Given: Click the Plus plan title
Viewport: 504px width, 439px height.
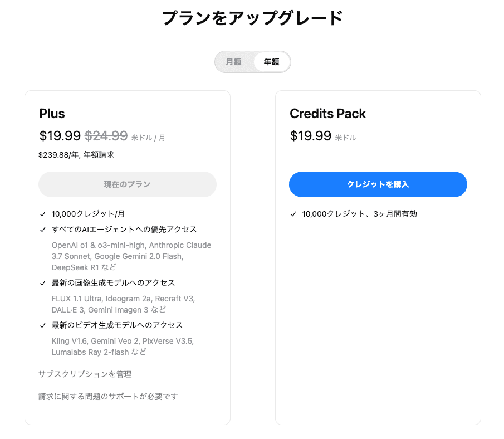Looking at the screenshot, I should 52,114.
